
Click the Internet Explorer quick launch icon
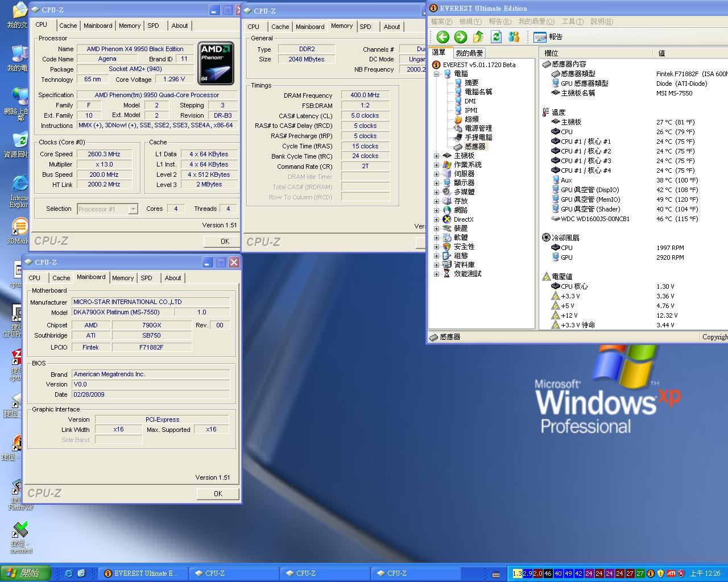pyautogui.click(x=69, y=573)
